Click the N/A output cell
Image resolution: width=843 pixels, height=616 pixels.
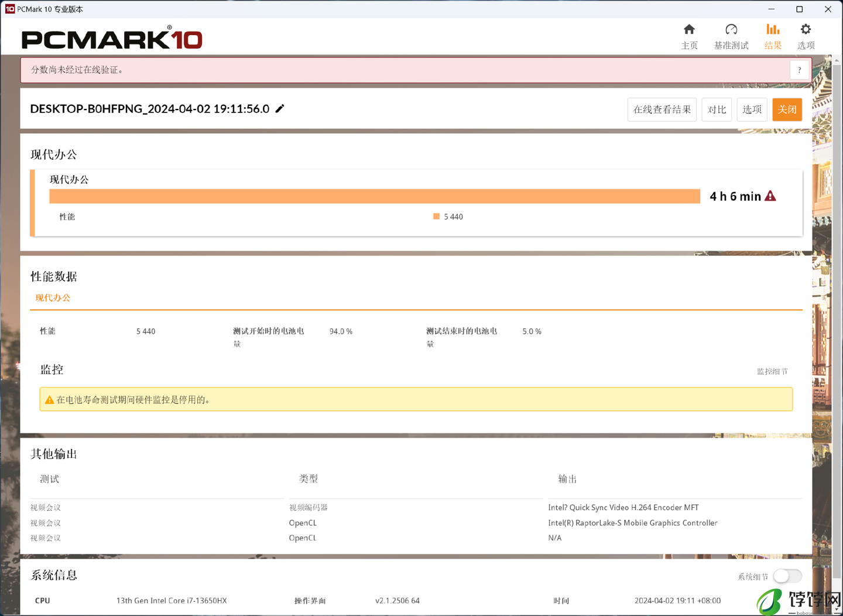pyautogui.click(x=554, y=538)
